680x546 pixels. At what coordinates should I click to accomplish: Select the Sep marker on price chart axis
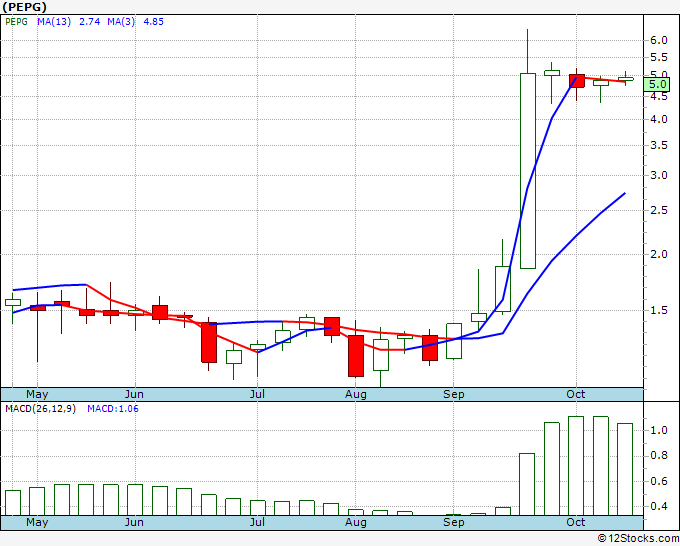click(454, 394)
